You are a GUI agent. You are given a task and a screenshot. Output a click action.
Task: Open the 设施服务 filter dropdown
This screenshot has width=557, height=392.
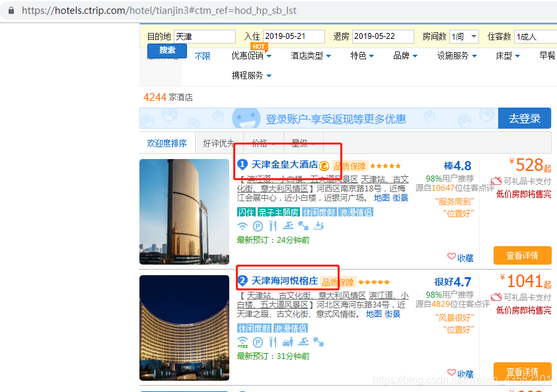457,55
